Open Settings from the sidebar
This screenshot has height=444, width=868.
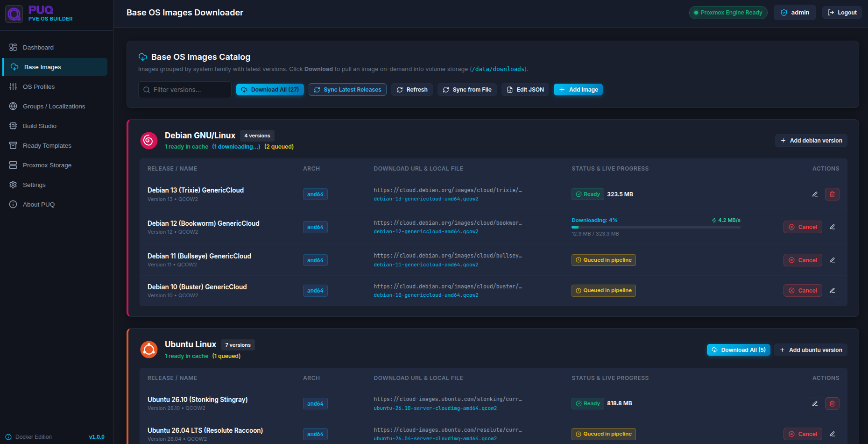[55, 185]
